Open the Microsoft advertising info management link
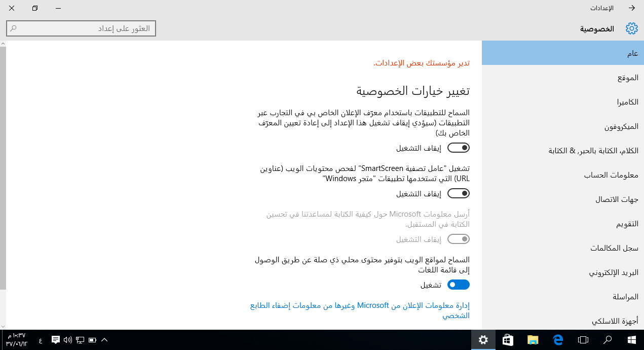 (x=360, y=310)
